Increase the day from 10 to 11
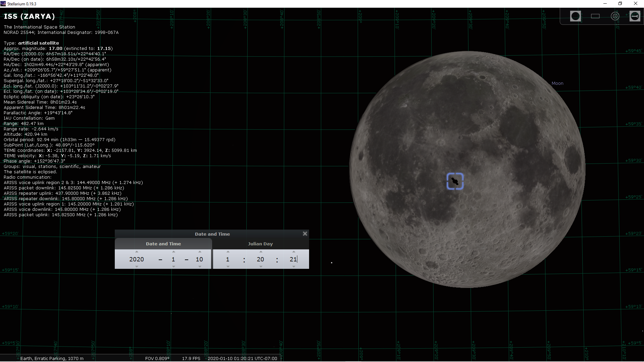The width and height of the screenshot is (644, 362). coord(199,252)
